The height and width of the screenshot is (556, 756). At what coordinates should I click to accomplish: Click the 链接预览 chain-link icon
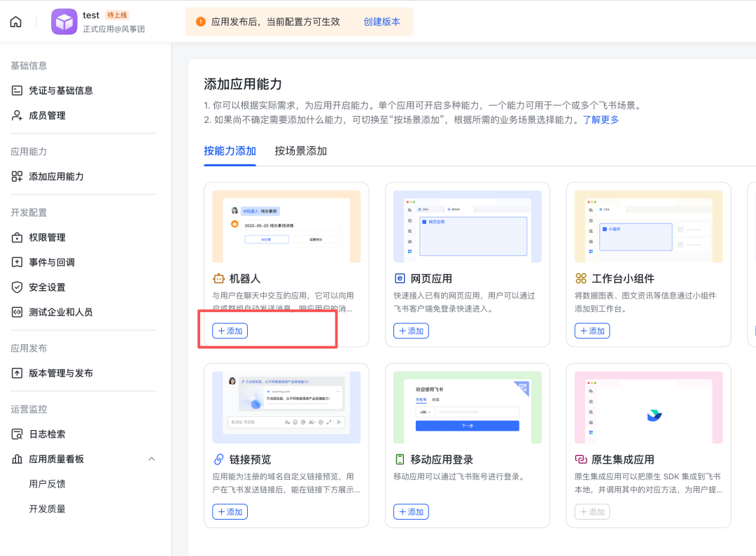218,459
